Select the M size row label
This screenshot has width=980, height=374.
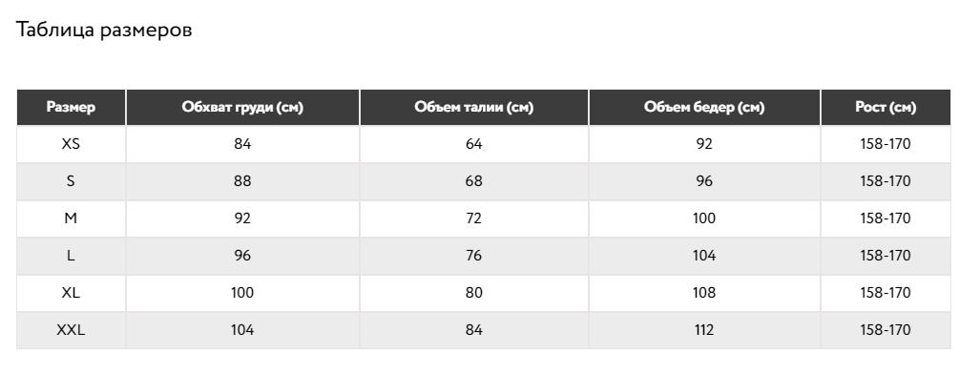71,218
